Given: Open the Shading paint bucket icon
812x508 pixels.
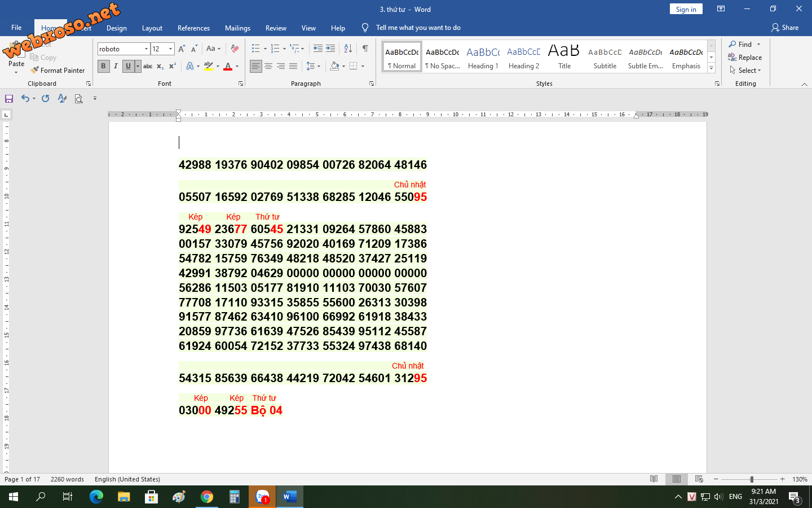Looking at the screenshot, I should tap(335, 67).
